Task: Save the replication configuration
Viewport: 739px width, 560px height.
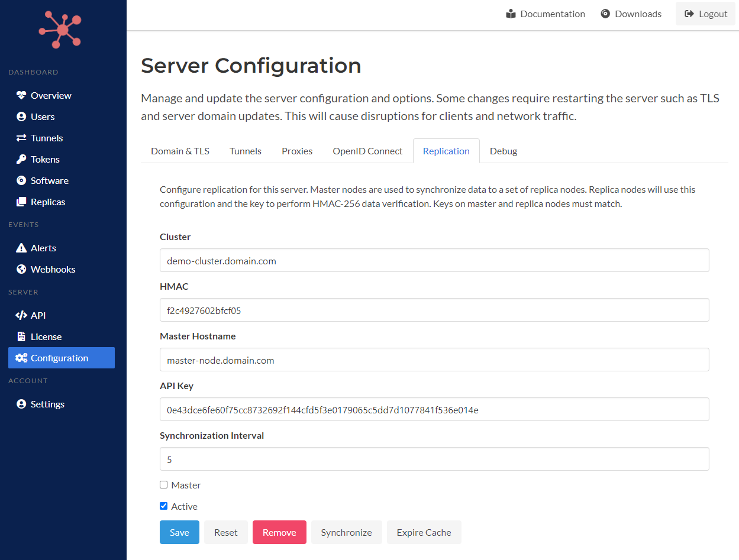Action: click(179, 532)
